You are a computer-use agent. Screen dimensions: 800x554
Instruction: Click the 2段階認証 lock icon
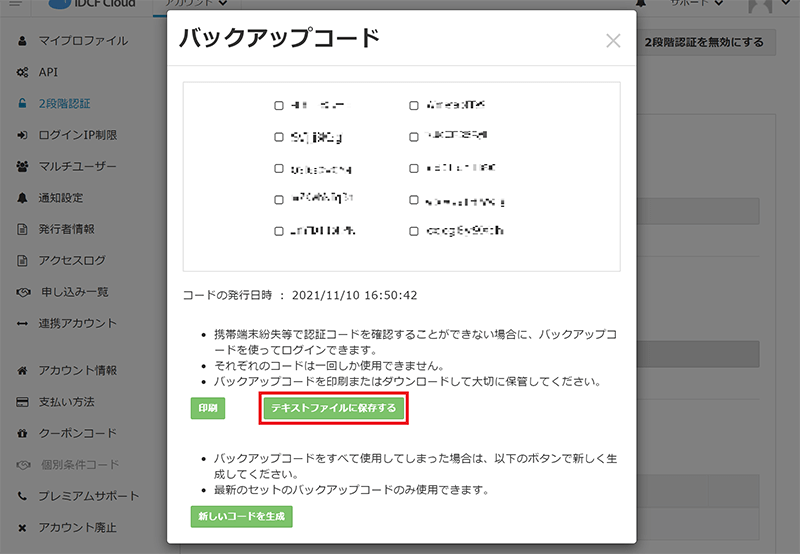coord(22,103)
